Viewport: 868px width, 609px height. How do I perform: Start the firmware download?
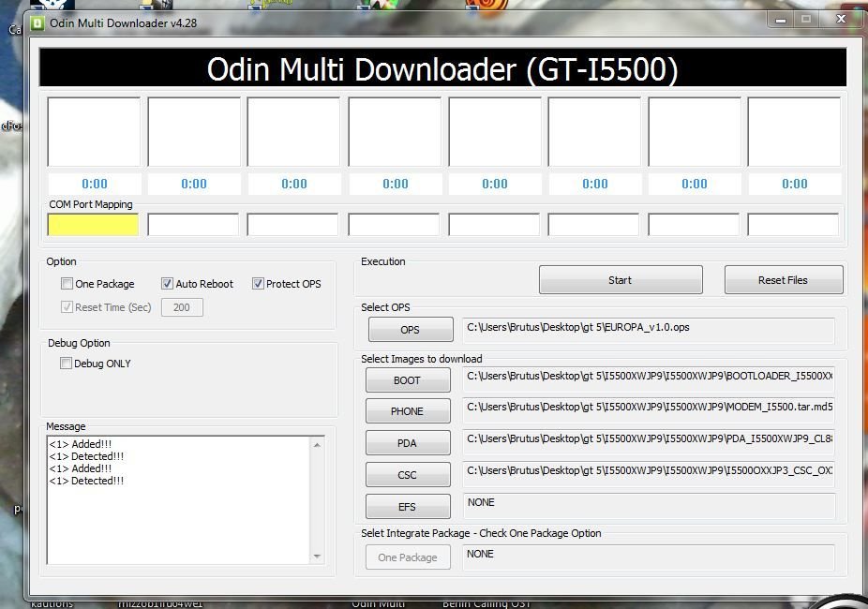pyautogui.click(x=621, y=280)
